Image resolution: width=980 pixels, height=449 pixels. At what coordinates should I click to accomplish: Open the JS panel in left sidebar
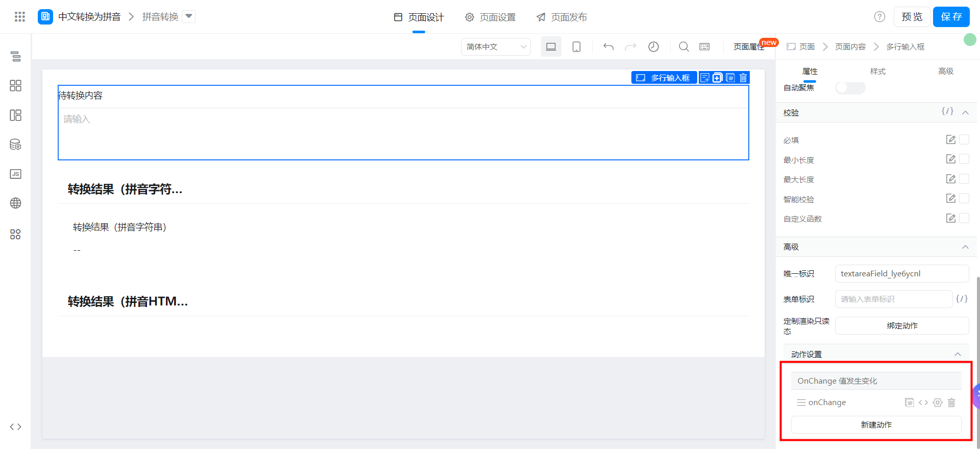(16, 174)
